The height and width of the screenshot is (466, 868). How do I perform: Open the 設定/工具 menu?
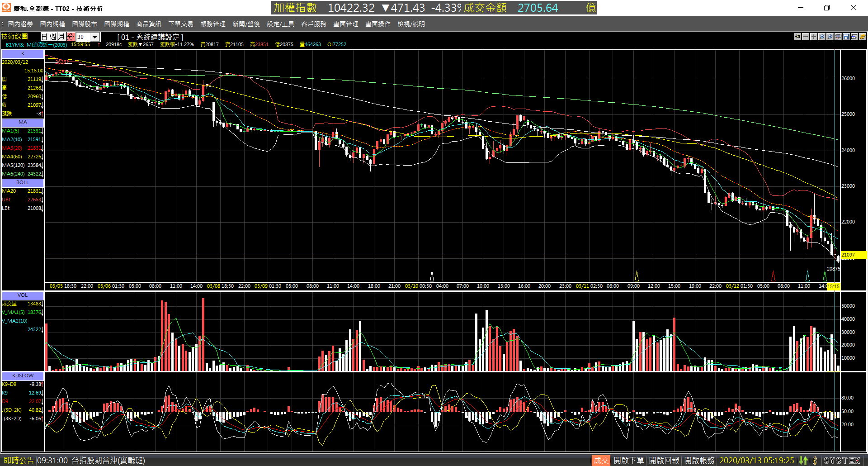pyautogui.click(x=280, y=24)
